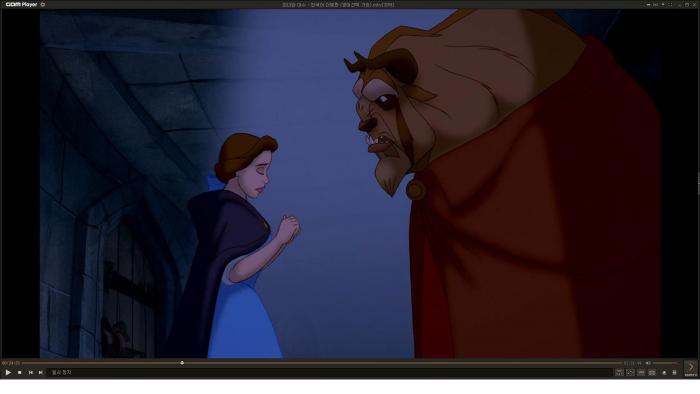Click the elapsed time display
Viewport: 700px width, 394px height.
click(11, 363)
